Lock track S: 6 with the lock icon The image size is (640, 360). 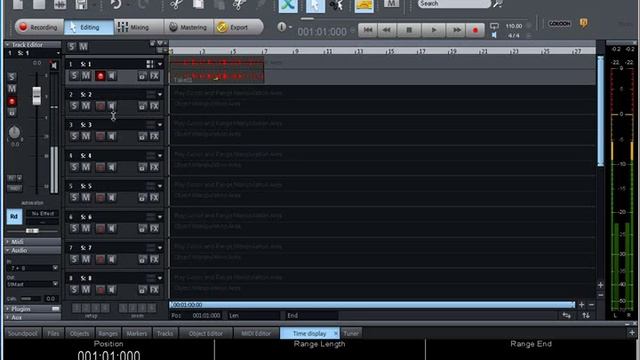click(142, 229)
